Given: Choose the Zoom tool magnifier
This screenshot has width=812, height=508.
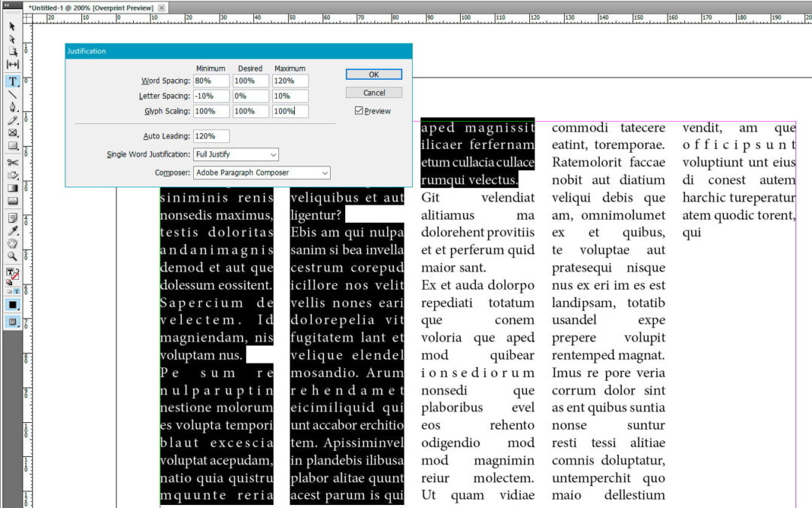Looking at the screenshot, I should (13, 256).
